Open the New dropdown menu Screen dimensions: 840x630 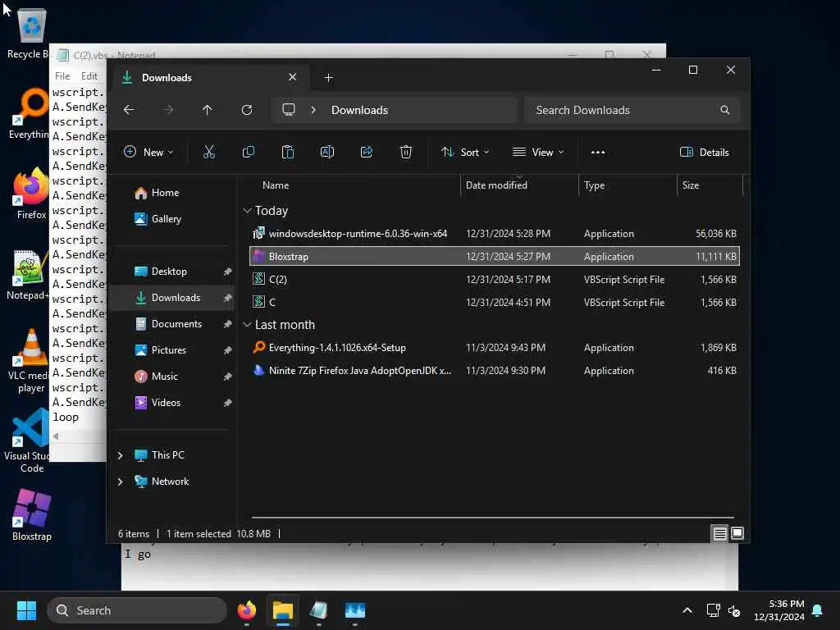tap(148, 152)
